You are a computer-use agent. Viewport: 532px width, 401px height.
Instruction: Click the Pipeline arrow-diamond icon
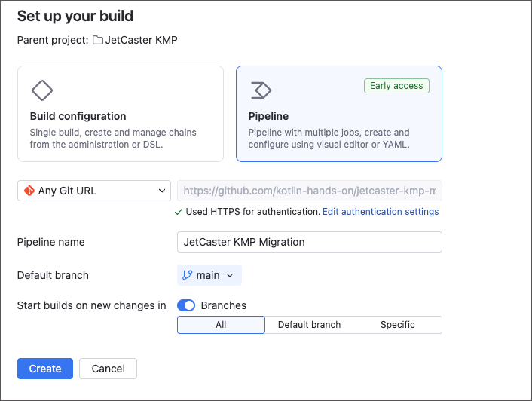(x=261, y=90)
